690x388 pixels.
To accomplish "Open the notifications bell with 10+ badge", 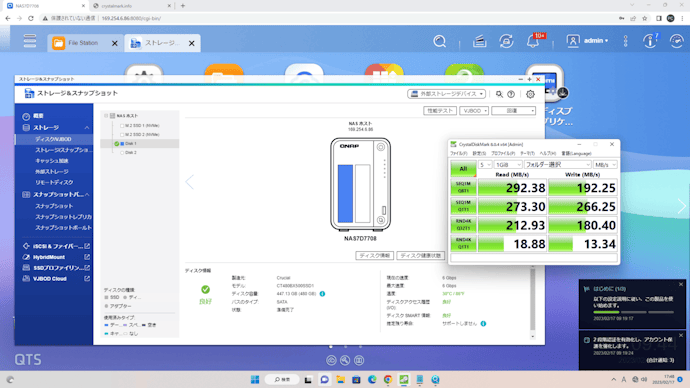I will point(533,41).
